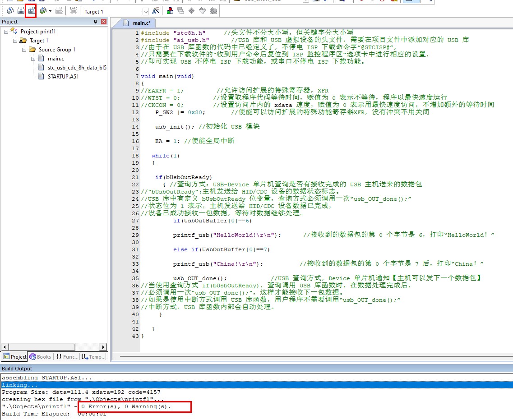The height and width of the screenshot is (420, 513).
Task: Click the 'assembling STARTUP.A51...' output line
Action: pos(47,378)
